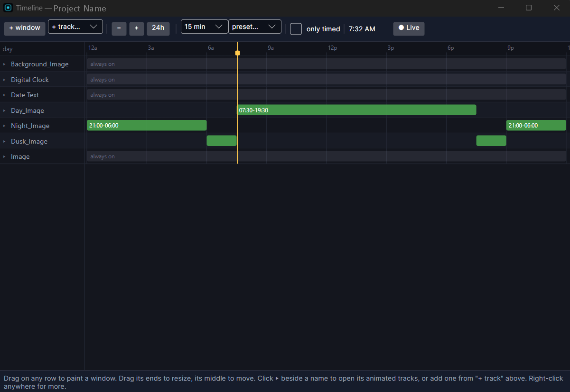Screen dimensions: 570x392
Task: Expand the Day_Image track arrow
Action: [4, 110]
